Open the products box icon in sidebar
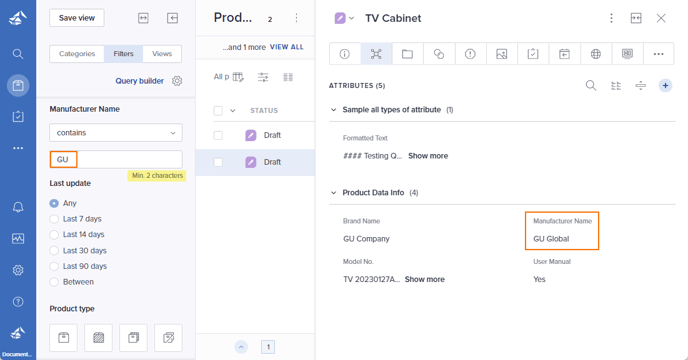Image resolution: width=688 pixels, height=360 pixels. point(18,85)
